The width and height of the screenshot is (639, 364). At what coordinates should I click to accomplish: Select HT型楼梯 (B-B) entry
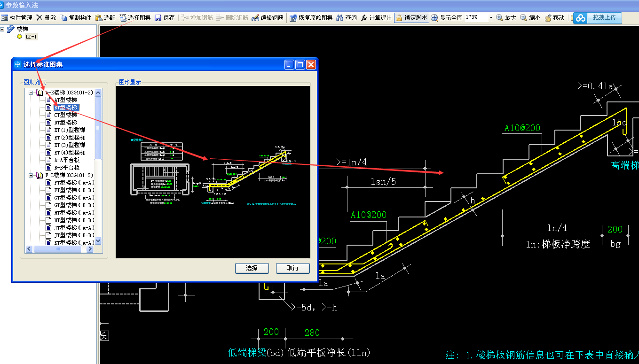[x=74, y=220]
